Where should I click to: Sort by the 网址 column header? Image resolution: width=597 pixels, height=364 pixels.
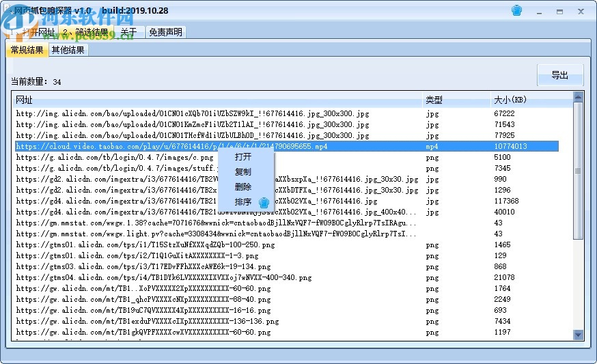click(217, 100)
